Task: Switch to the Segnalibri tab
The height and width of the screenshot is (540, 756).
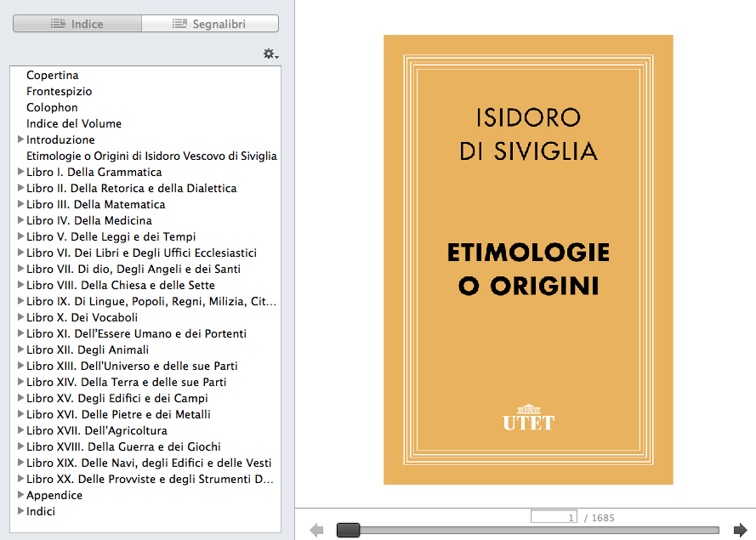Action: click(x=210, y=24)
